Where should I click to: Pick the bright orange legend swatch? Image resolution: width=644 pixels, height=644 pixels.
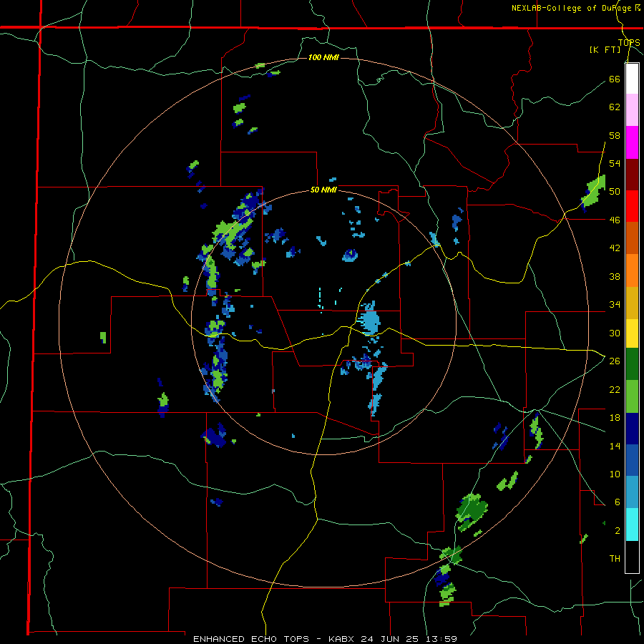coord(632,270)
